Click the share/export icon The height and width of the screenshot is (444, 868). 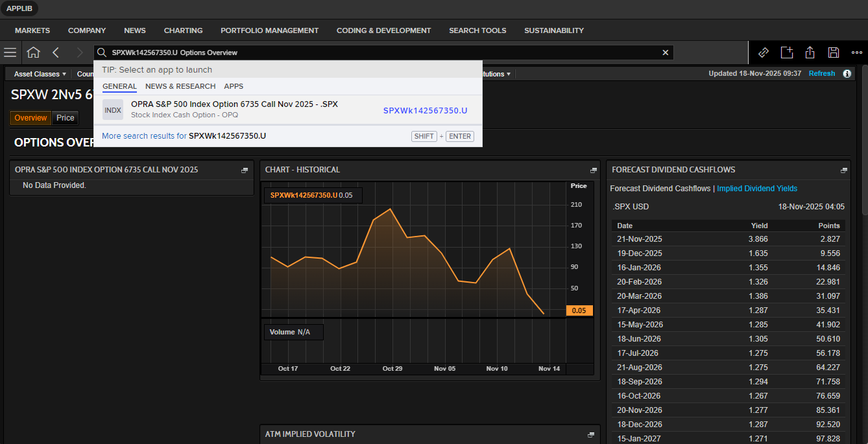pyautogui.click(x=810, y=53)
